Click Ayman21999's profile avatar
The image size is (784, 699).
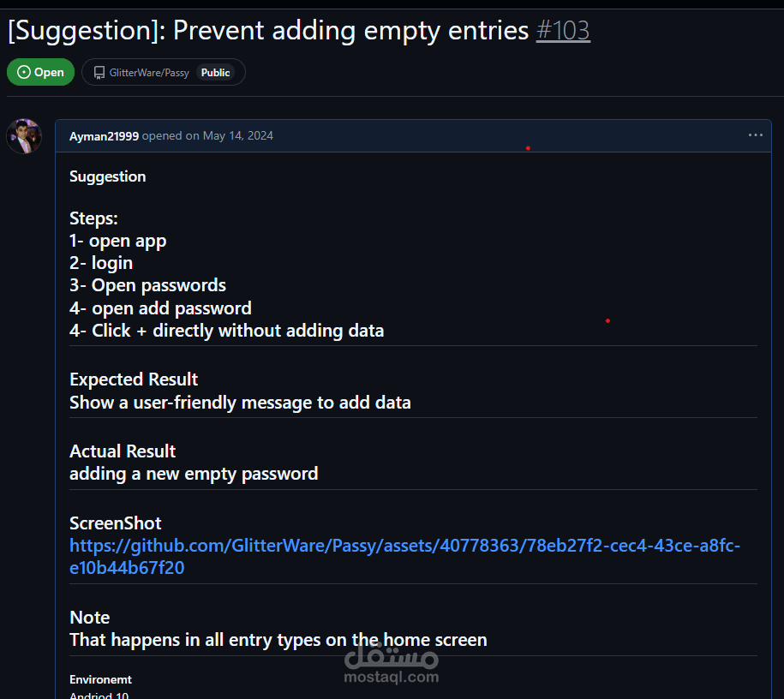[24, 136]
